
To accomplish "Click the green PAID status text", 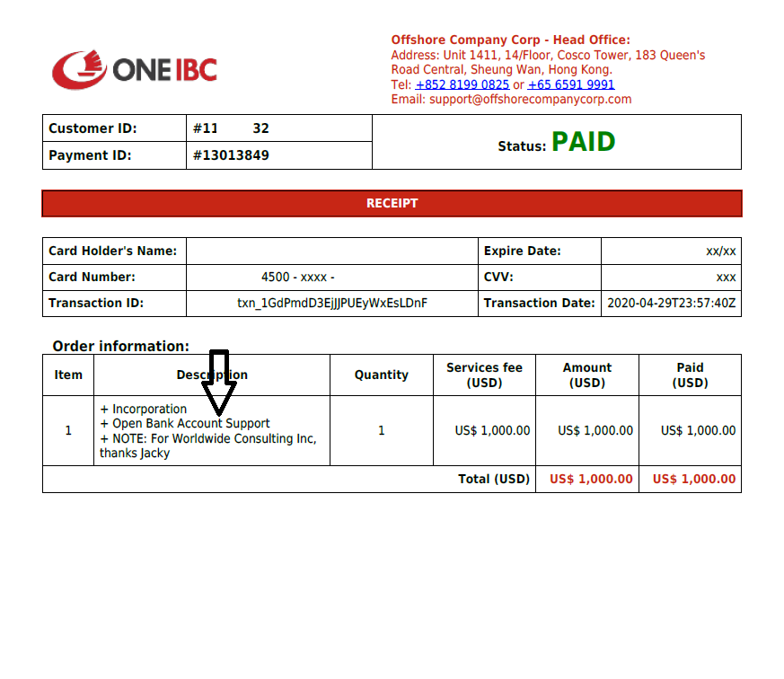I will (583, 142).
